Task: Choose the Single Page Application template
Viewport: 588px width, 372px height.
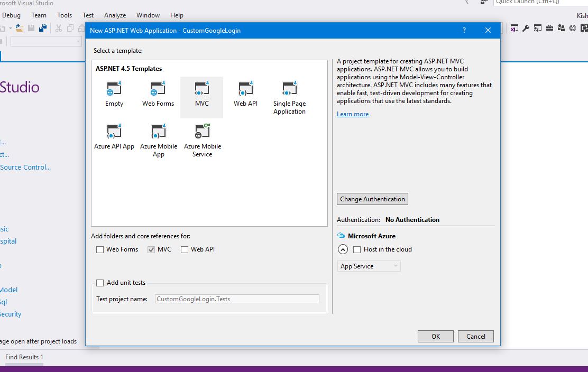Action: coord(289,98)
